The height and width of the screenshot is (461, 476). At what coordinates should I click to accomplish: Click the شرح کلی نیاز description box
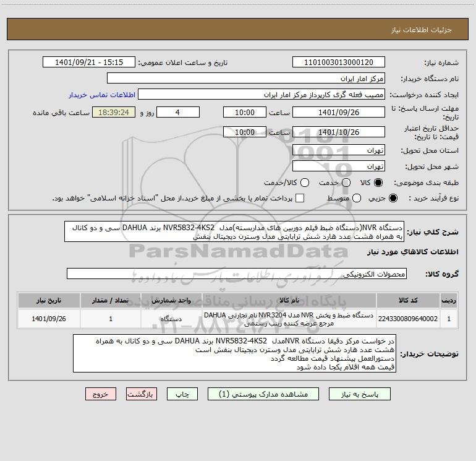click(234, 232)
